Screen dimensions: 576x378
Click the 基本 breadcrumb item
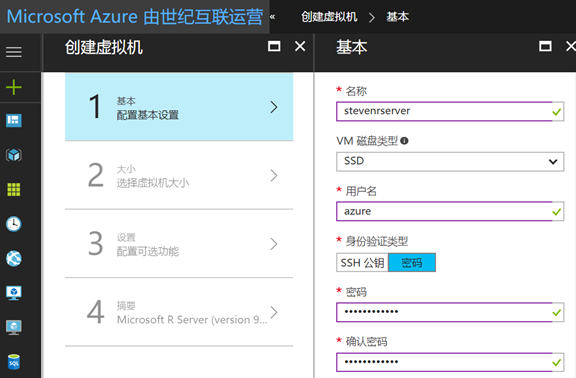(397, 17)
